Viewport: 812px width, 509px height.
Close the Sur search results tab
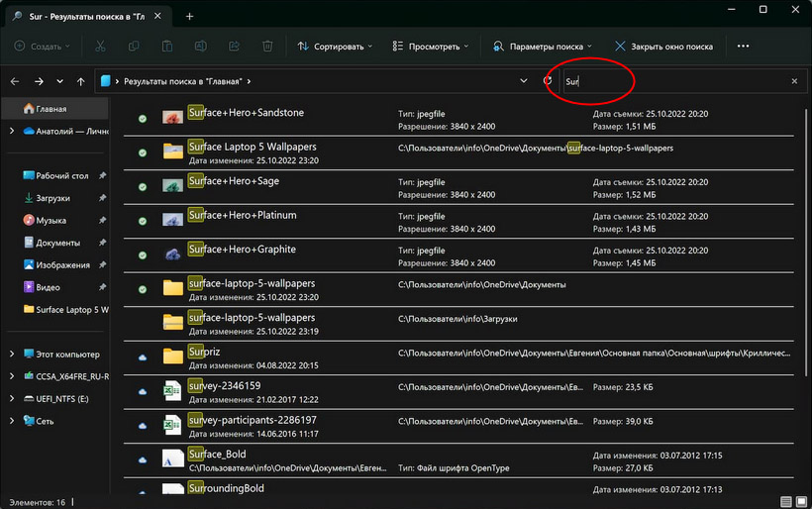157,16
